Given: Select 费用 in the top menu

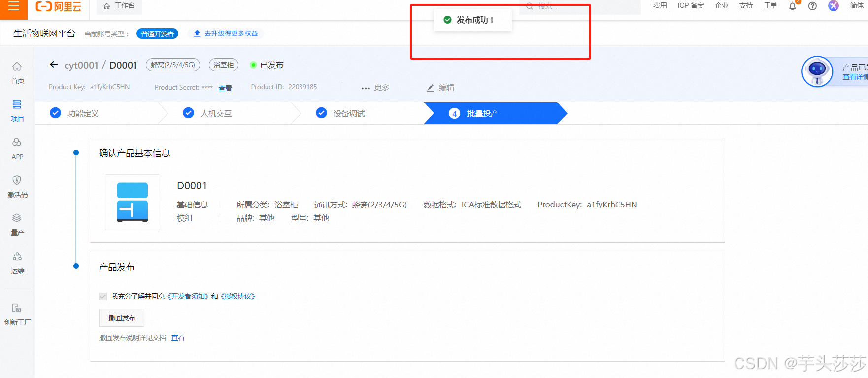Looking at the screenshot, I should pos(660,6).
